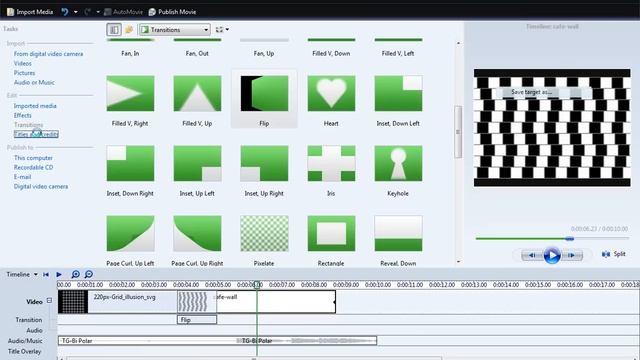The width and height of the screenshot is (640, 360).
Task: Click the scrollbar up arrow in transitions list
Action: [x=458, y=43]
